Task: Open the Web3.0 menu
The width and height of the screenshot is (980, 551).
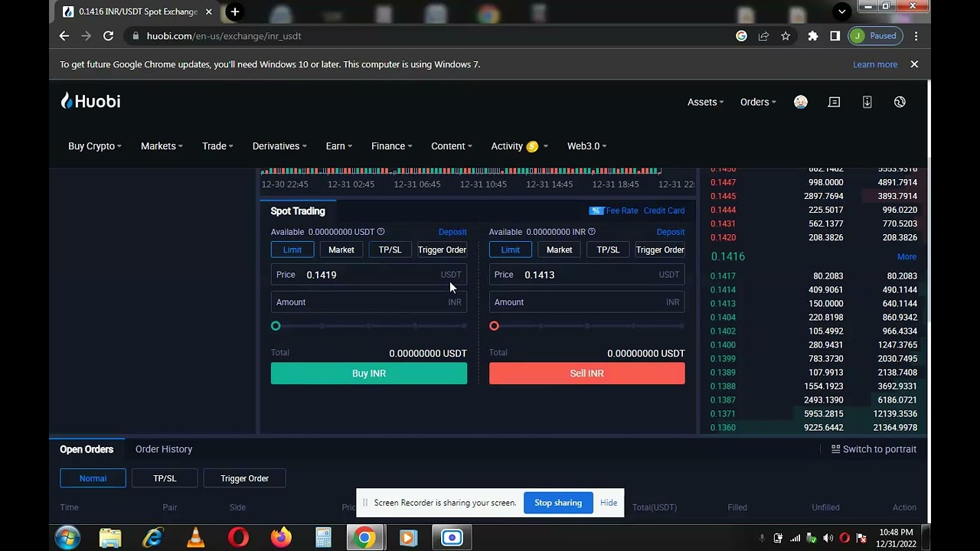Action: click(586, 146)
